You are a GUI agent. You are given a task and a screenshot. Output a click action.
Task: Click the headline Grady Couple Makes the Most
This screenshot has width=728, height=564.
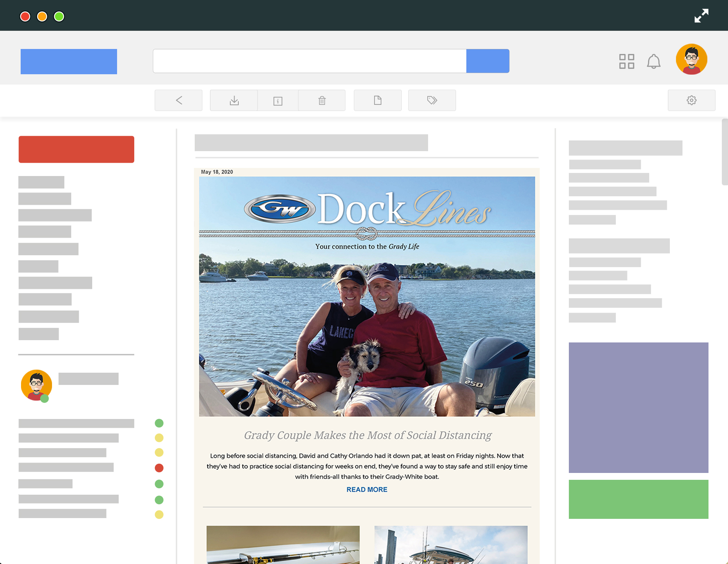pos(368,435)
